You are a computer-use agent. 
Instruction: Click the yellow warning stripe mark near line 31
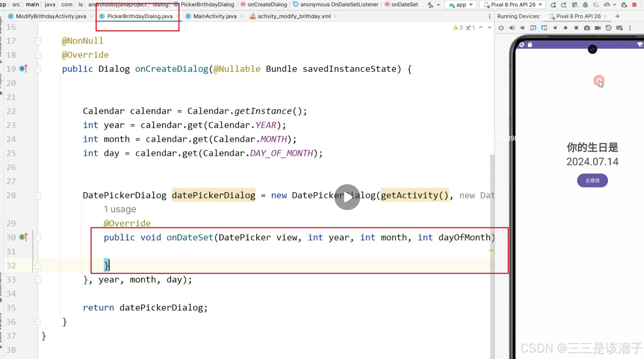point(491,250)
